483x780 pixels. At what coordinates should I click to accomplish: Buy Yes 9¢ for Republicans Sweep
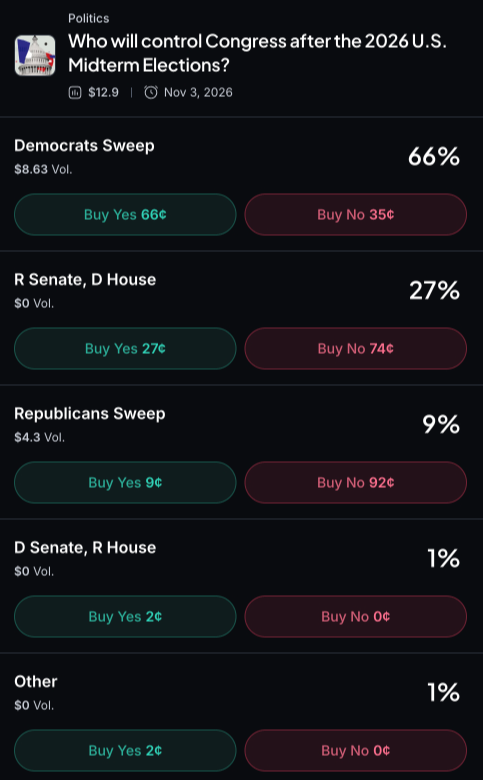(125, 483)
